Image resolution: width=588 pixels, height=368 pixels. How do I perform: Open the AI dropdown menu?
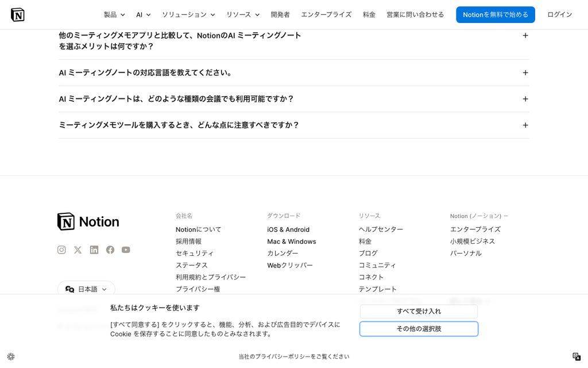coord(143,14)
